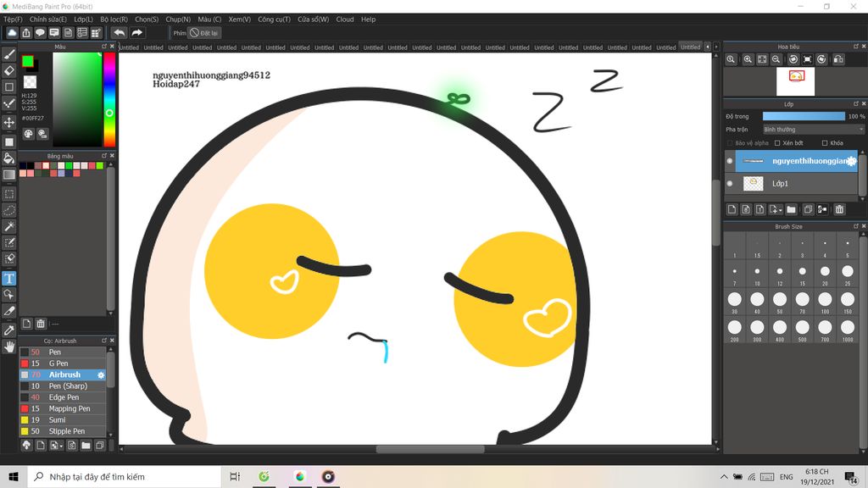Click Zoom In in Navigator panel

748,59
